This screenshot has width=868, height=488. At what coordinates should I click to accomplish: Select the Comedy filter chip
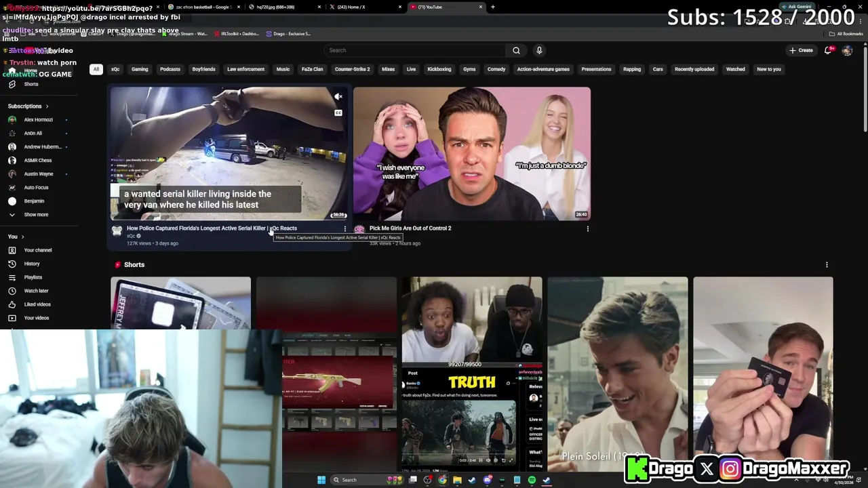click(x=496, y=69)
